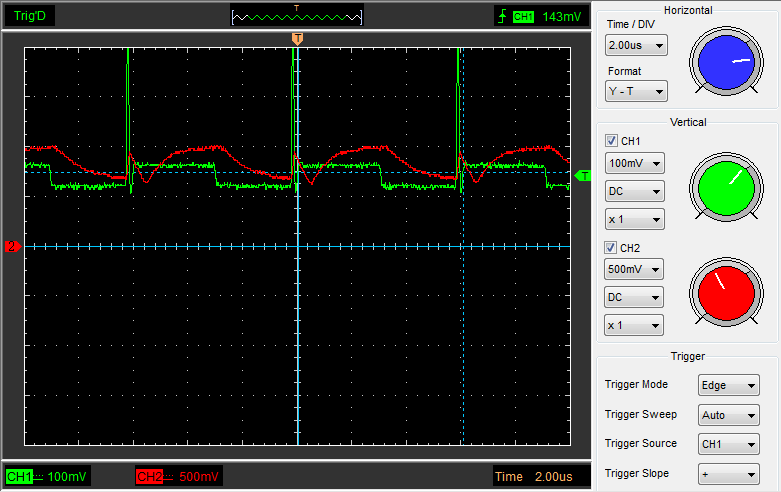The width and height of the screenshot is (781, 492).
Task: Click the blue horizontal Time/DIV knob
Action: tap(725, 60)
